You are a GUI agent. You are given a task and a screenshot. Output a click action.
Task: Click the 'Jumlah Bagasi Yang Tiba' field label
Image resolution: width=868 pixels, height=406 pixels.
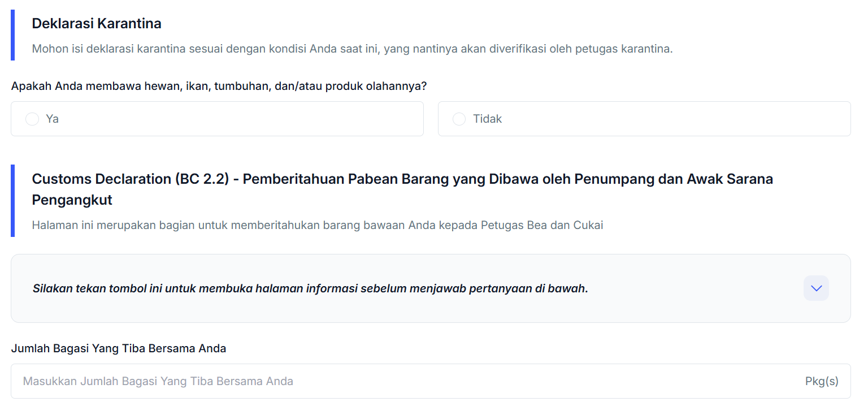click(118, 348)
